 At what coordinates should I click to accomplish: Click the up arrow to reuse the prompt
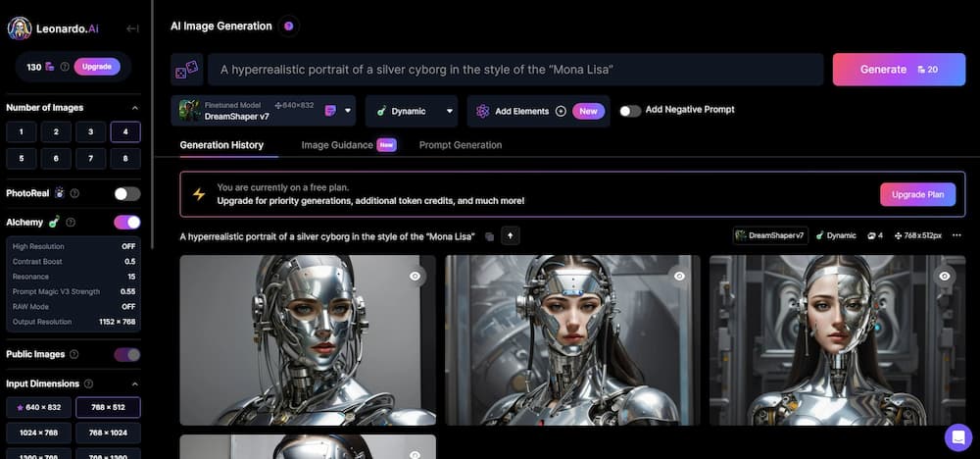[511, 235]
